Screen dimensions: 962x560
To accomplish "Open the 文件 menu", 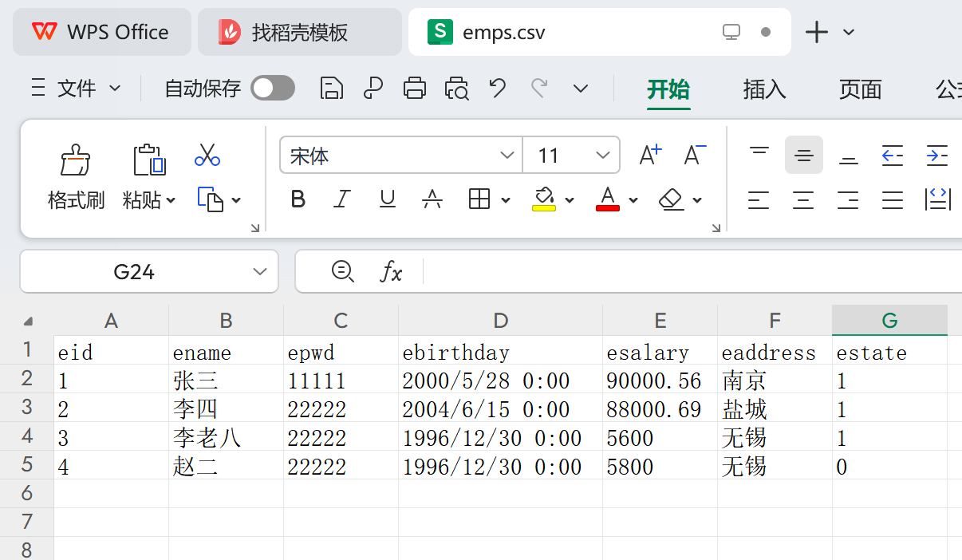I will (x=75, y=88).
